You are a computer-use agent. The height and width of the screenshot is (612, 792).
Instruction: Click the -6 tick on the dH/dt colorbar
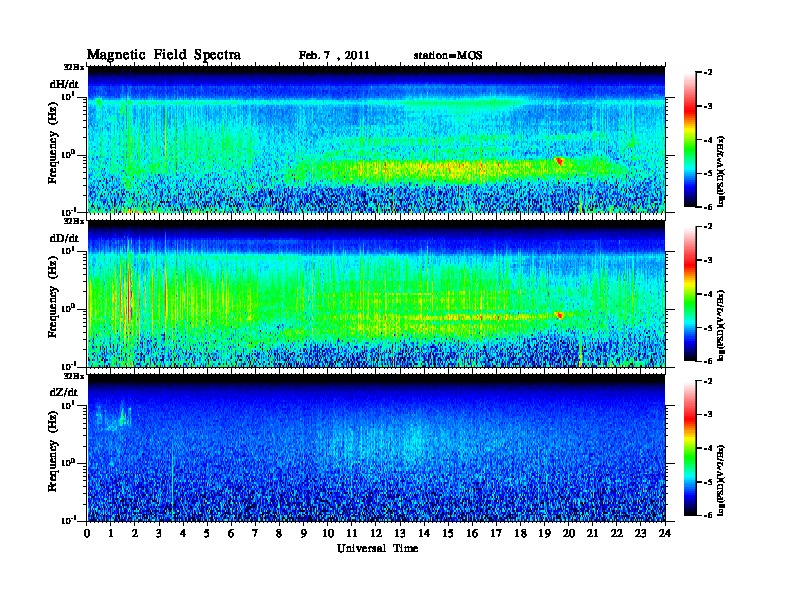[708, 207]
